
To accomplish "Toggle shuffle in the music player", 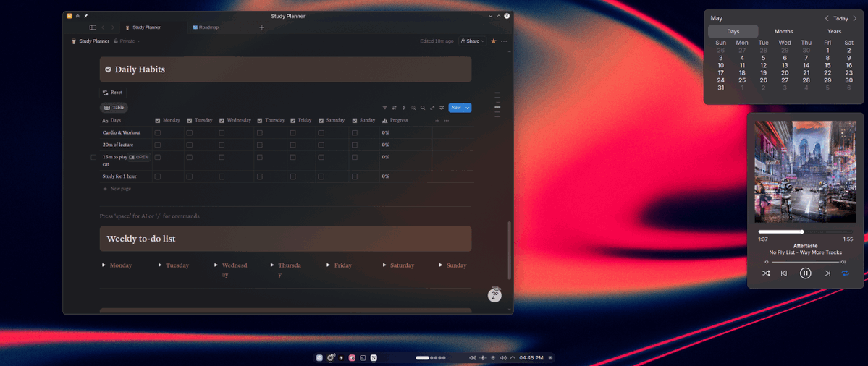I will tap(766, 273).
